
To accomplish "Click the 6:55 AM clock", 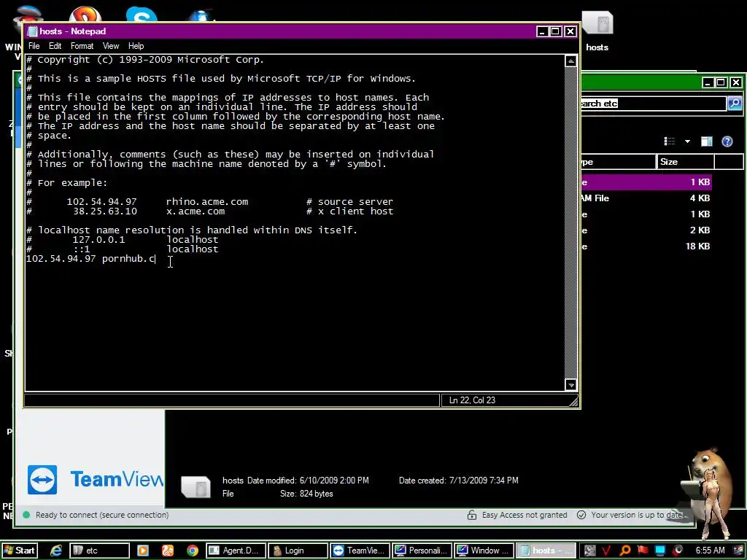I will (x=711, y=551).
